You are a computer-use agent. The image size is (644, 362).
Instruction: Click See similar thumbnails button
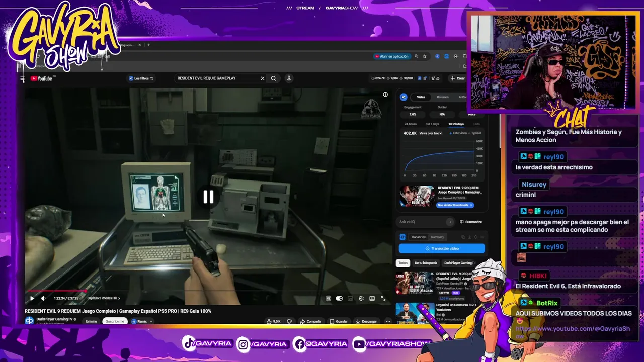pyautogui.click(x=455, y=205)
